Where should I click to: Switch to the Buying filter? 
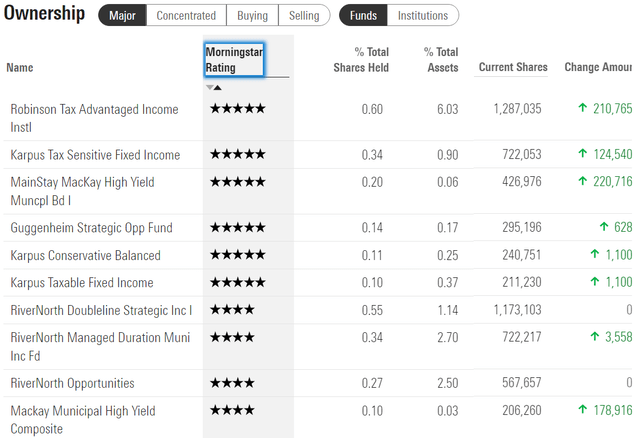(x=252, y=16)
